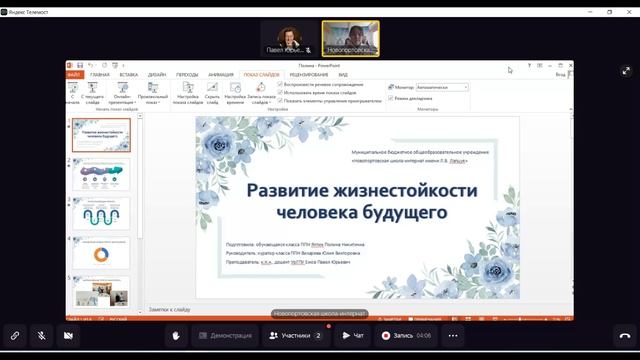Open Настройка показа слайдов
The width and height of the screenshot is (640, 360).
point(188,93)
